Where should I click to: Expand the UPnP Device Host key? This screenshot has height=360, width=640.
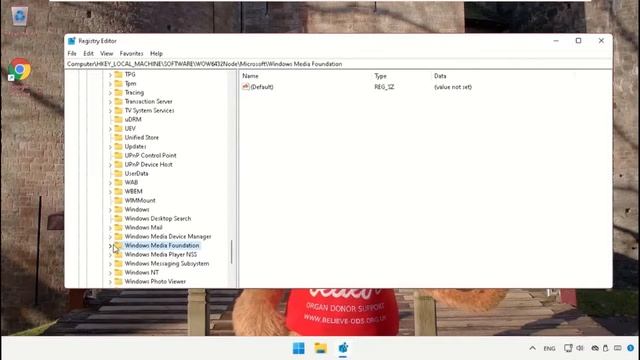[110, 164]
